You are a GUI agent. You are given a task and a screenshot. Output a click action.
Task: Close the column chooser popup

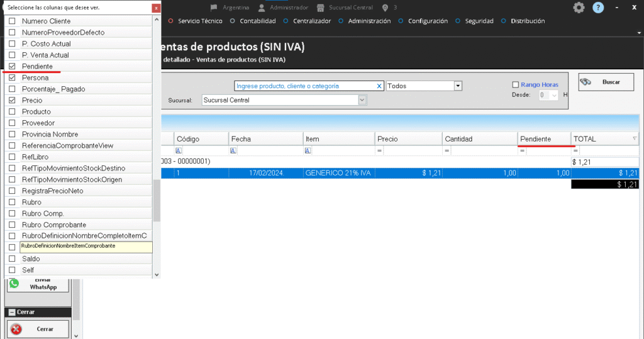(156, 8)
